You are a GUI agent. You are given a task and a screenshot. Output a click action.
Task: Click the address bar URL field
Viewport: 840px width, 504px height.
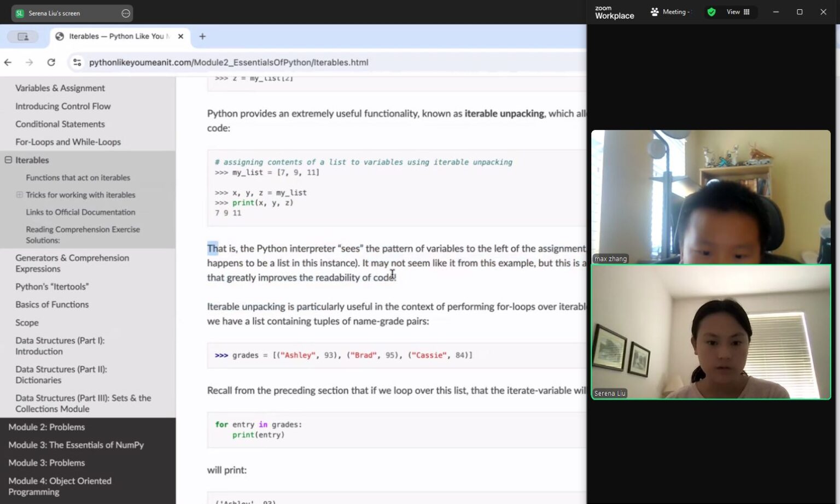pos(229,62)
